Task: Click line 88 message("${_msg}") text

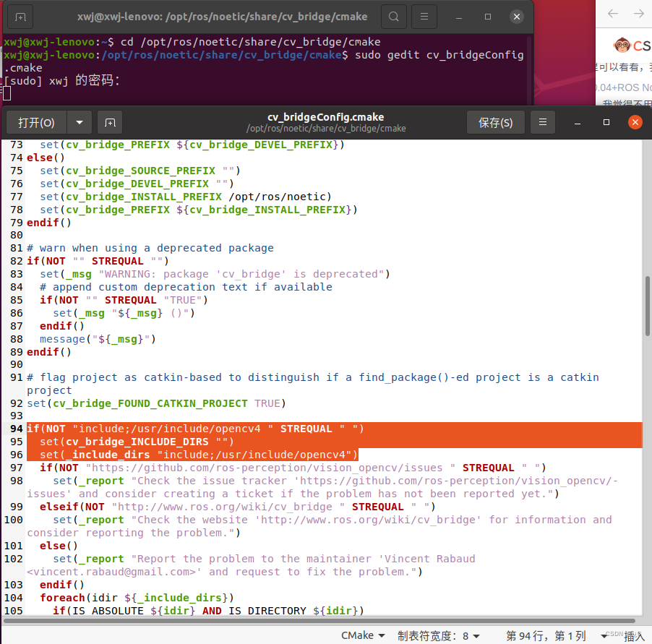Action: [x=98, y=339]
